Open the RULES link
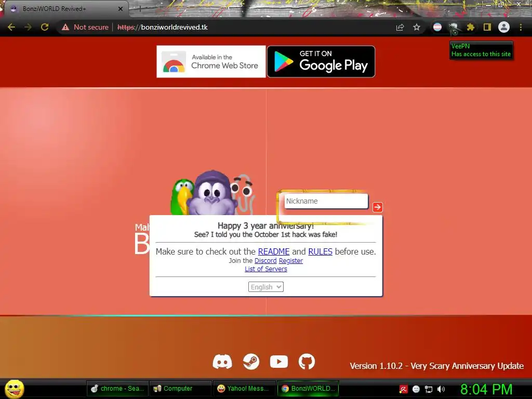532x399 pixels. tap(320, 251)
